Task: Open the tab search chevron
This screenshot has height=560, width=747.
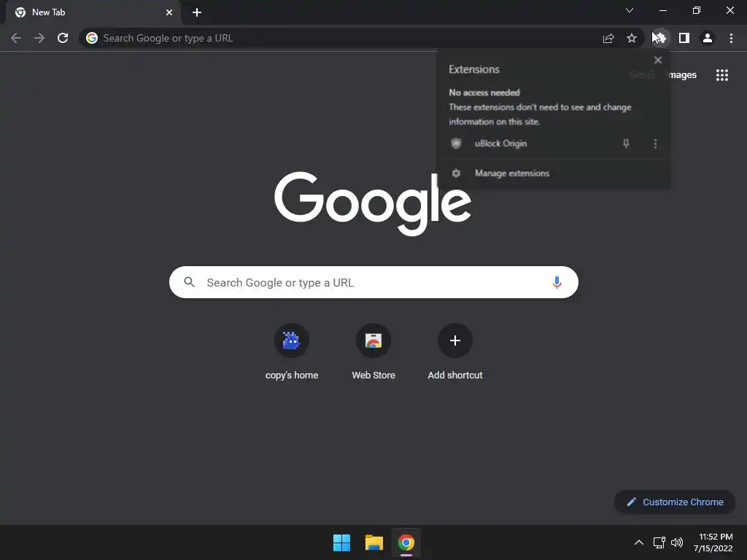Action: click(x=630, y=10)
